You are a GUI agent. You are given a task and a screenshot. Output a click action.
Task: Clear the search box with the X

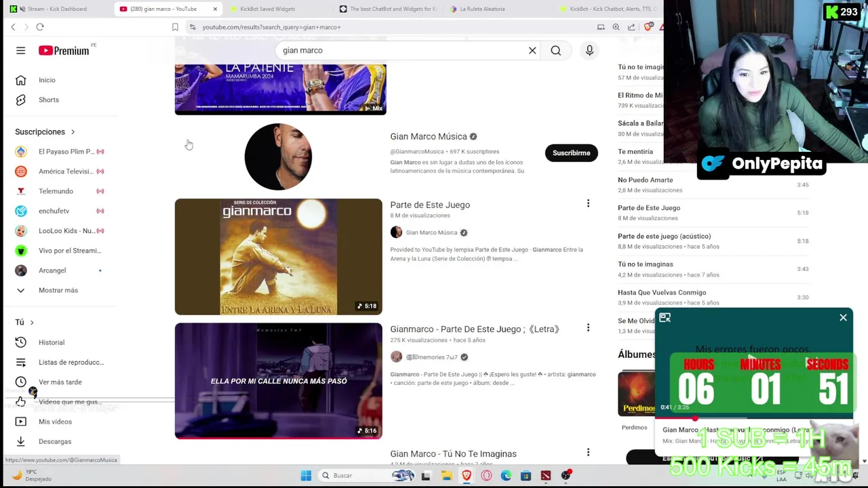(x=532, y=50)
